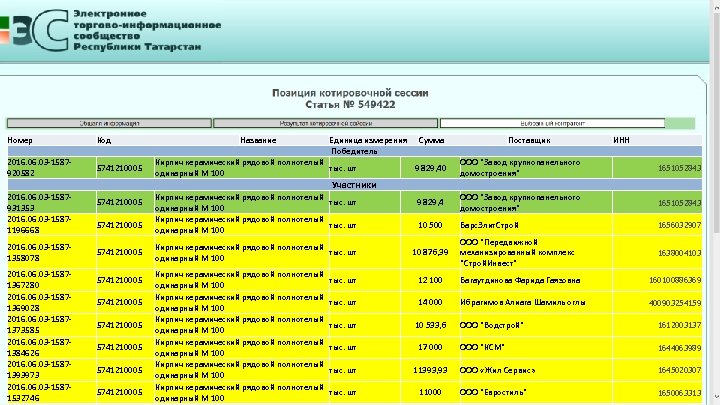This screenshot has height=405, width=720.
Task: Click the sum 11 393,93
Action: point(430,370)
